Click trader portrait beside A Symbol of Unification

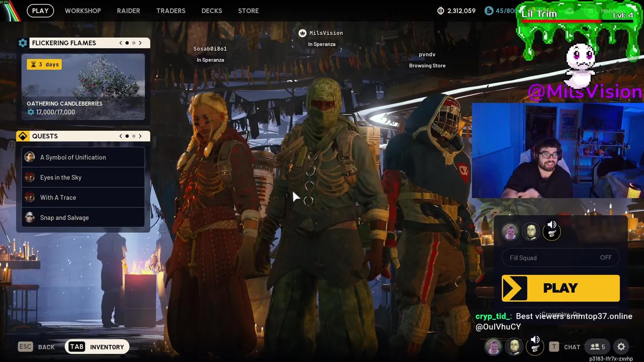tap(30, 157)
